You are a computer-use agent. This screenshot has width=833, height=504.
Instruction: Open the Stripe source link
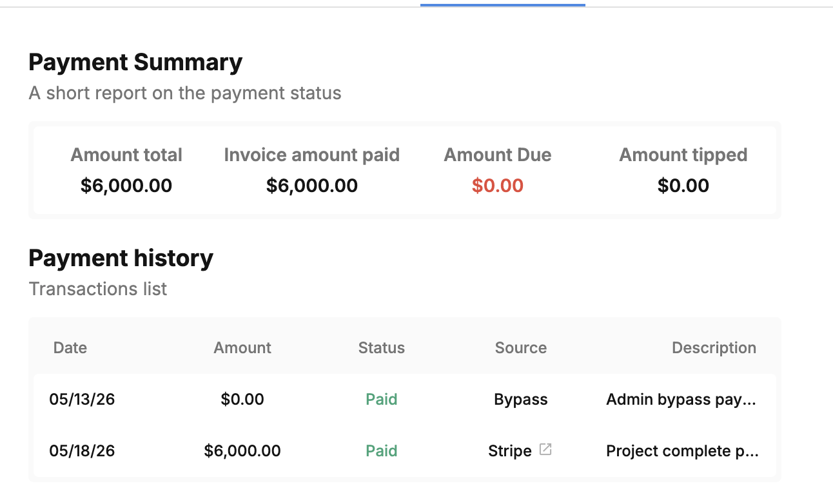pos(510,451)
